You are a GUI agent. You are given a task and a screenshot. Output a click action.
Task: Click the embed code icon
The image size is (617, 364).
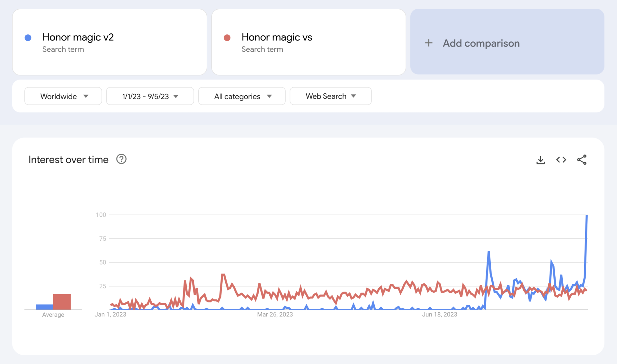pyautogui.click(x=561, y=160)
